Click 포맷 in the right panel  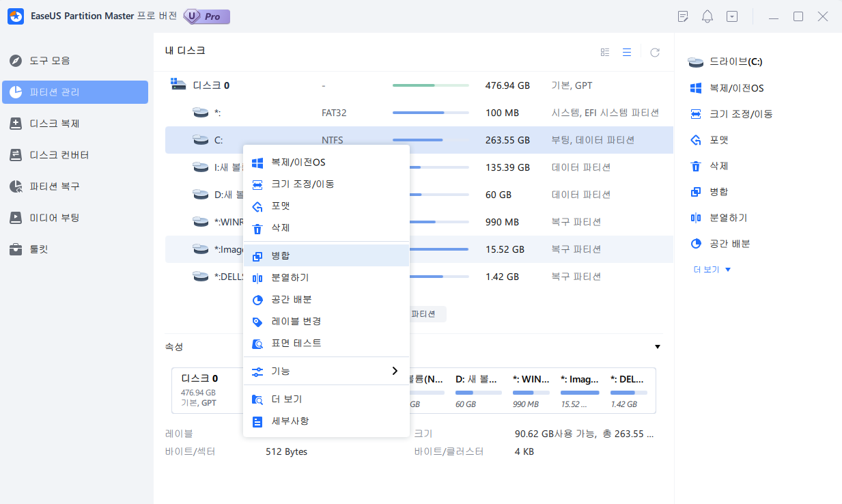tap(709, 140)
